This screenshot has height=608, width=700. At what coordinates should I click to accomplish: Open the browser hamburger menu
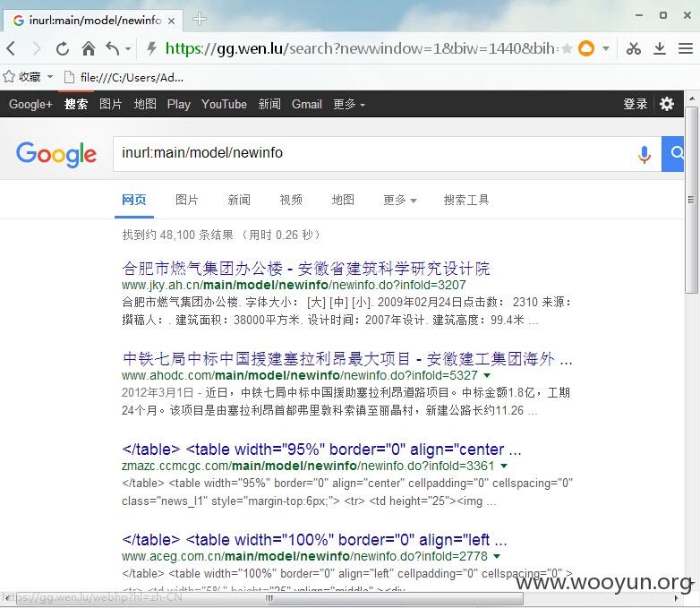686,48
